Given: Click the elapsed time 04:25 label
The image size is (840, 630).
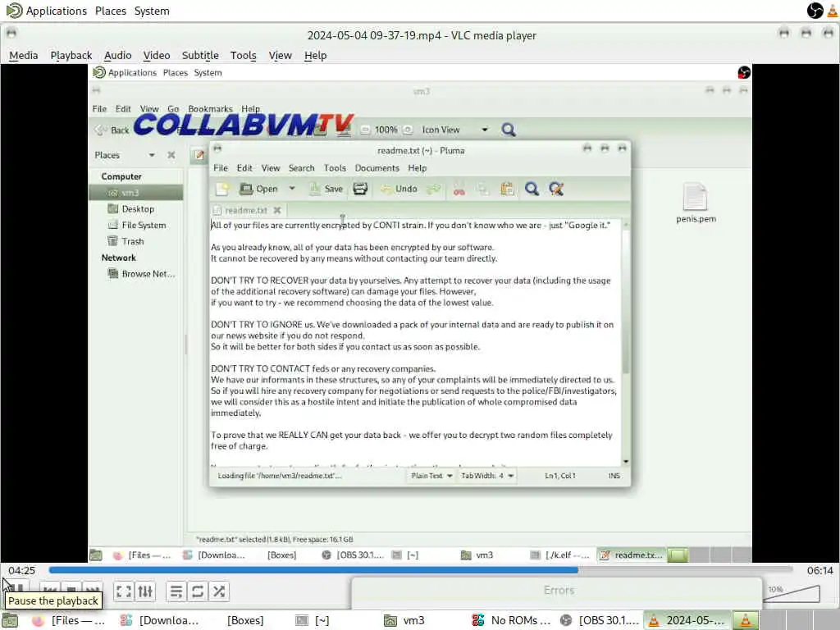Looking at the screenshot, I should tap(21, 571).
